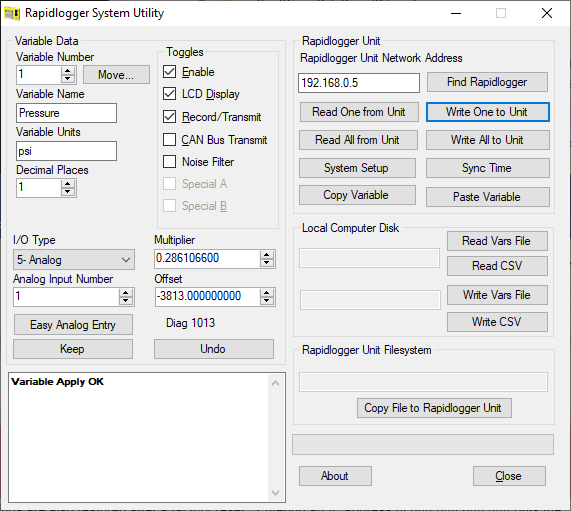The height and width of the screenshot is (511, 571).
Task: Click Write One to Unit
Action: pyautogui.click(x=488, y=112)
